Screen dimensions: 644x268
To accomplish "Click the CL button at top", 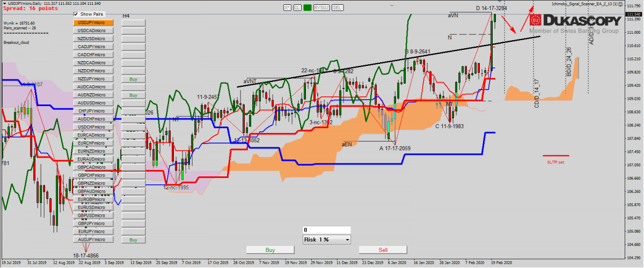I will 297,8.
